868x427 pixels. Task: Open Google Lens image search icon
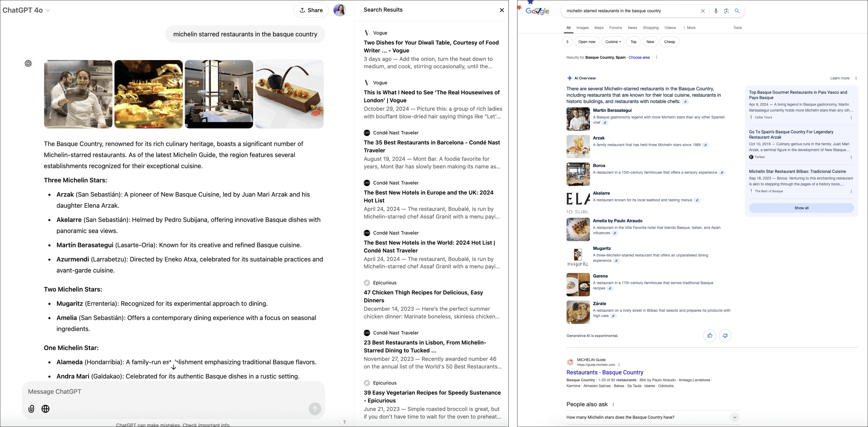(727, 11)
